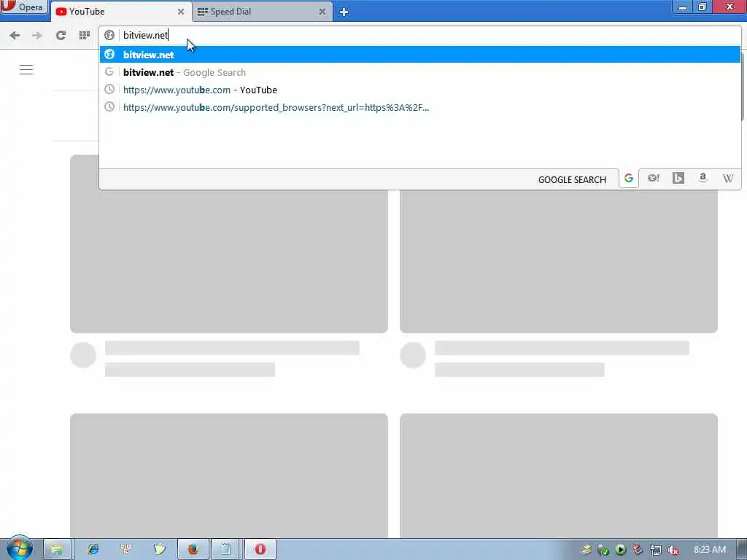Click the globe icon in address bar
The height and width of the screenshot is (560, 747).
(109, 35)
